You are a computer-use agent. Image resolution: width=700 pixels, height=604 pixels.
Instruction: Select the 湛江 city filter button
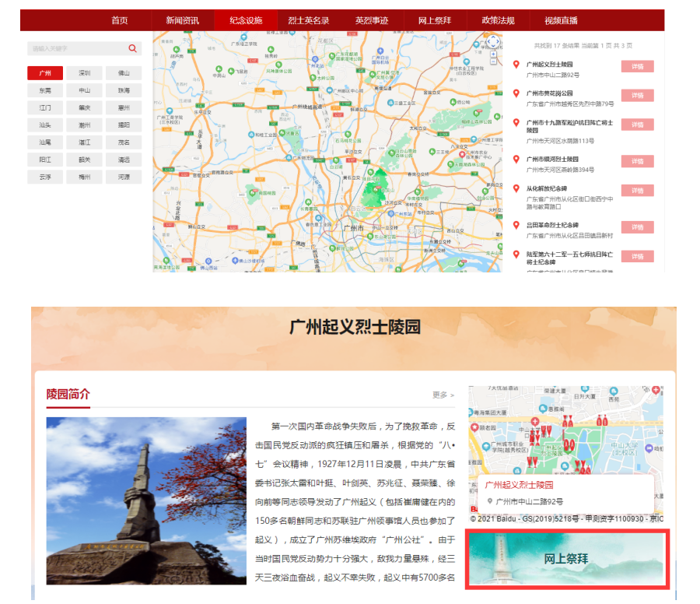coord(84,142)
